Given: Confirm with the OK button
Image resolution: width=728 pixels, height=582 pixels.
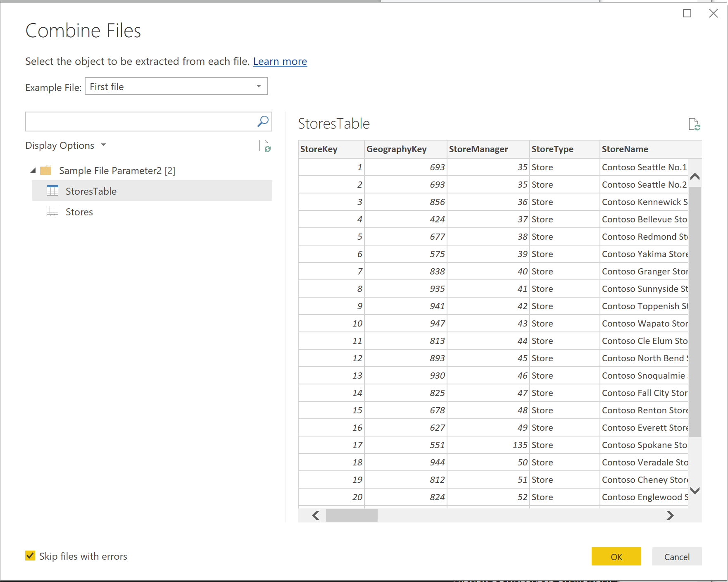Looking at the screenshot, I should (616, 556).
